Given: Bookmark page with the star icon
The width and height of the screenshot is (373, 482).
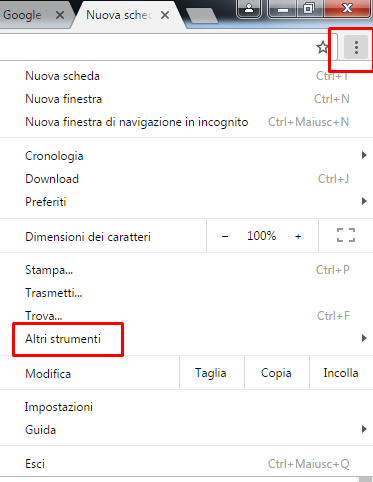Looking at the screenshot, I should point(322,48).
